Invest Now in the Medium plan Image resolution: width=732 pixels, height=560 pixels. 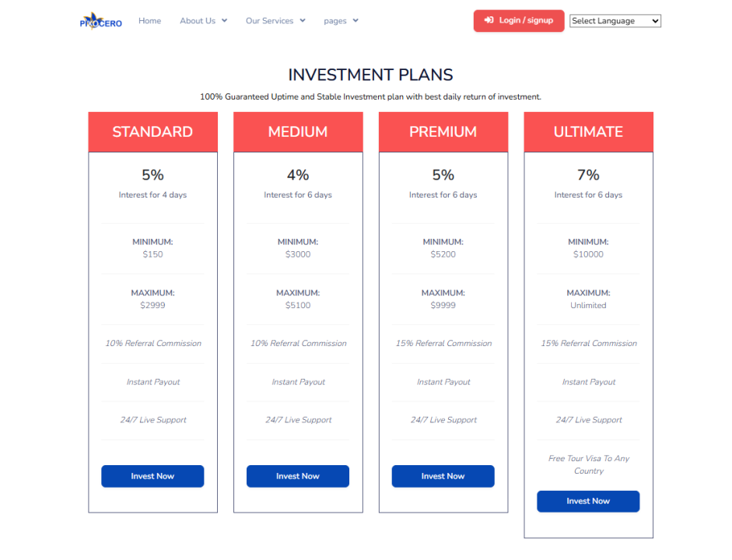tap(298, 476)
